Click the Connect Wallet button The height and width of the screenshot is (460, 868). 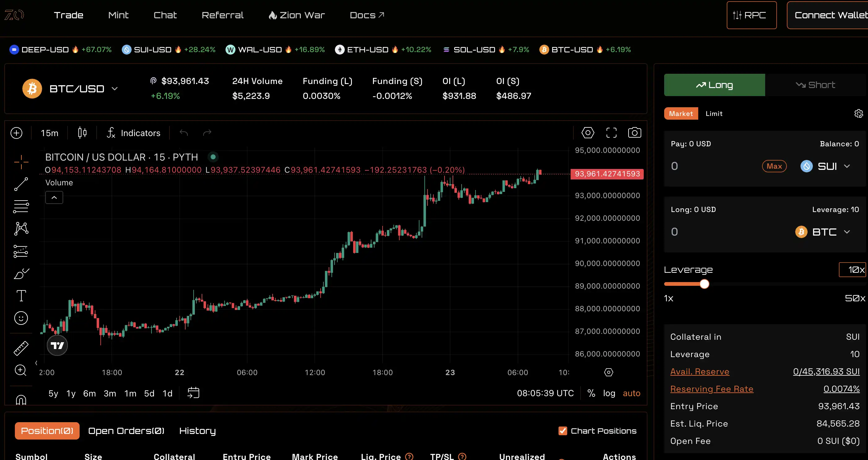click(x=829, y=15)
